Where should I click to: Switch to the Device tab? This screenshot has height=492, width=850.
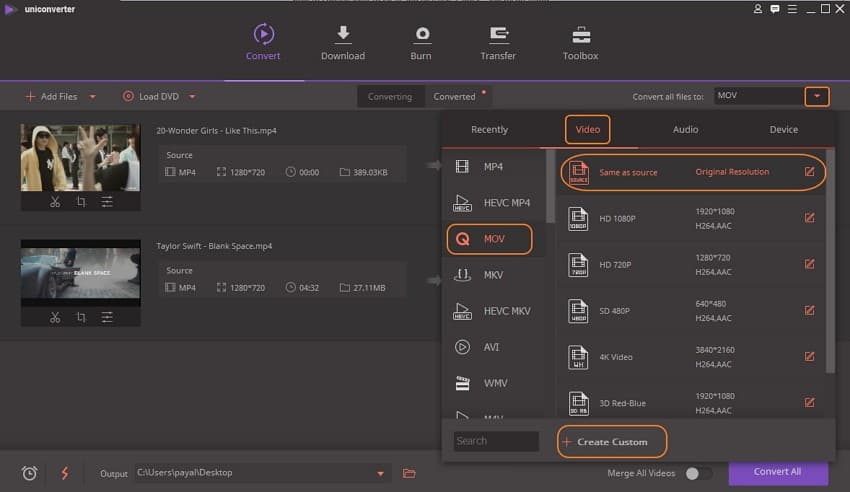tap(783, 129)
